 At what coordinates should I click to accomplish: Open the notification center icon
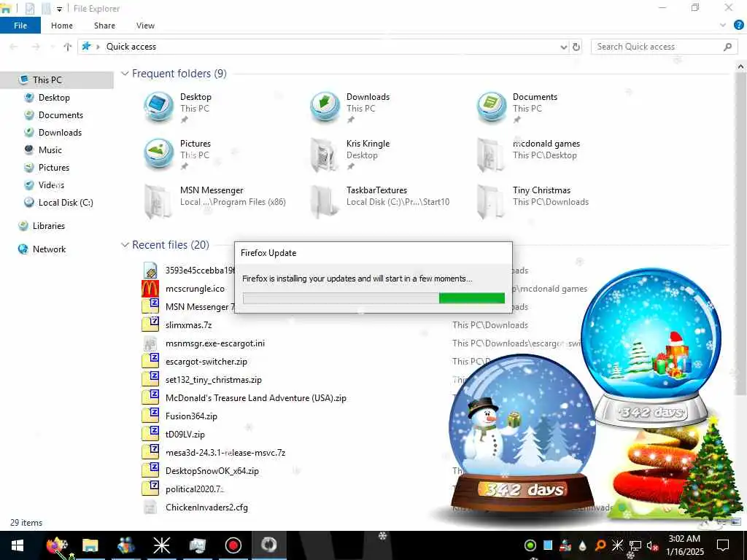click(x=723, y=545)
